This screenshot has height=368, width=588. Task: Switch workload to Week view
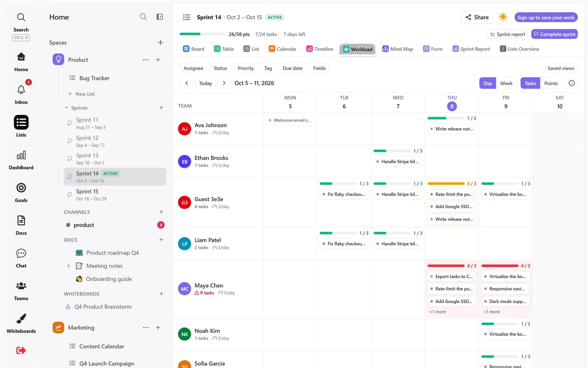tap(506, 83)
